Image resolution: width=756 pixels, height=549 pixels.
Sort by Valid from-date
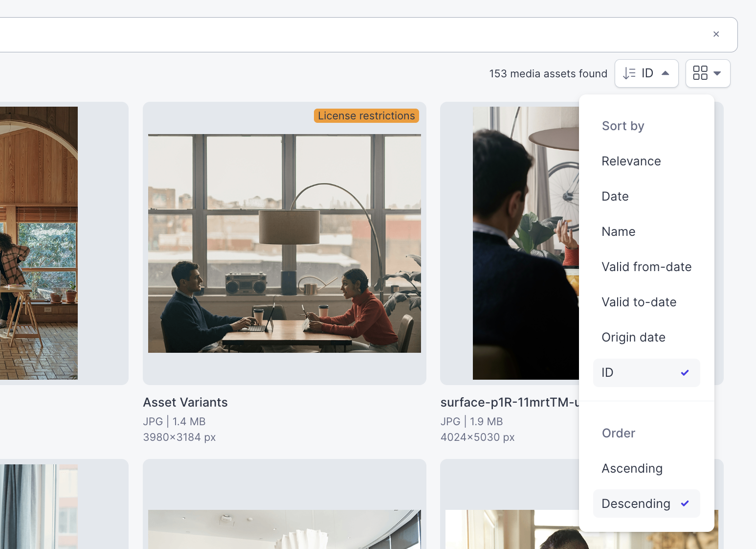point(646,267)
